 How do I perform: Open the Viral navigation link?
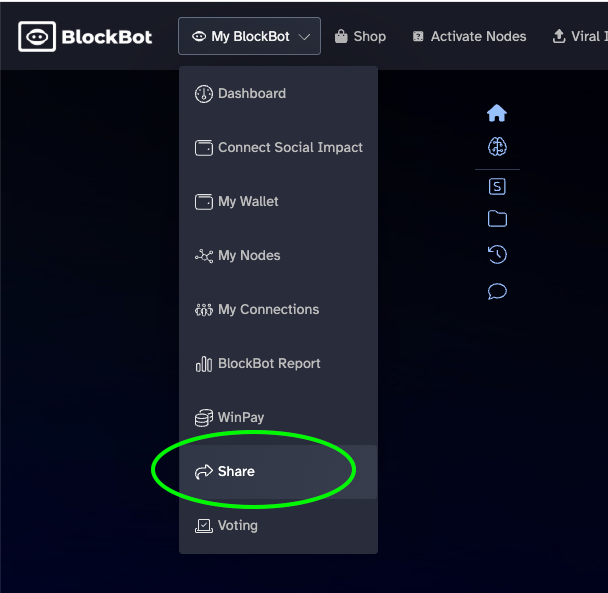(x=580, y=36)
